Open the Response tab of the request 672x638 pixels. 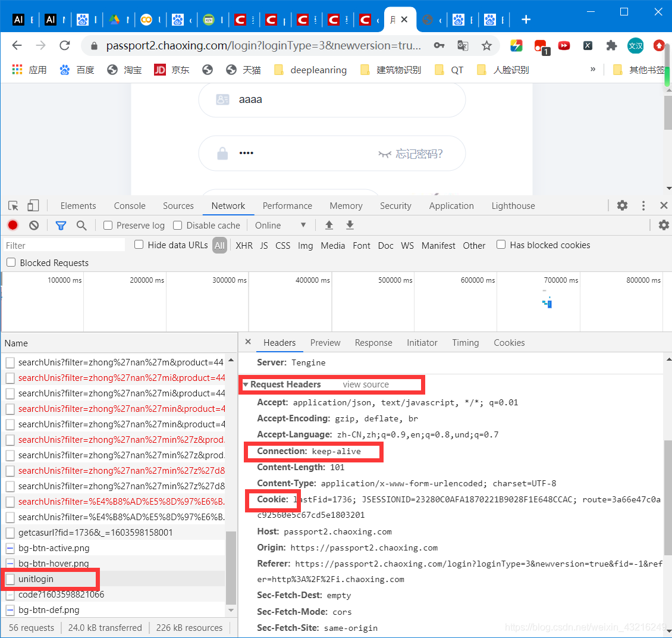pos(373,343)
